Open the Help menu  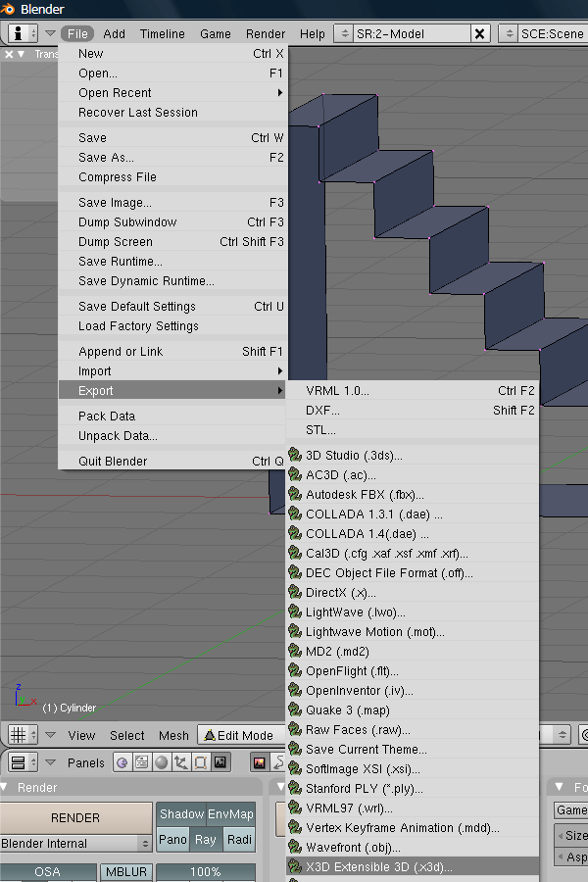click(313, 33)
